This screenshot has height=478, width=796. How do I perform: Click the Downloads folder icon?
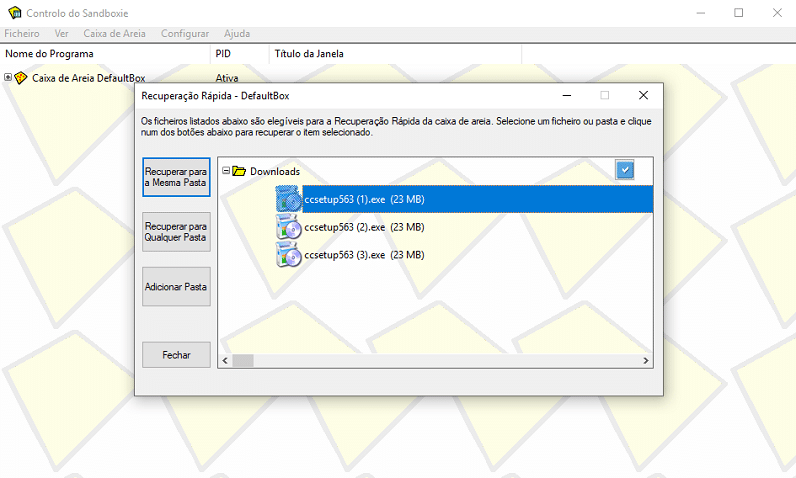(239, 172)
